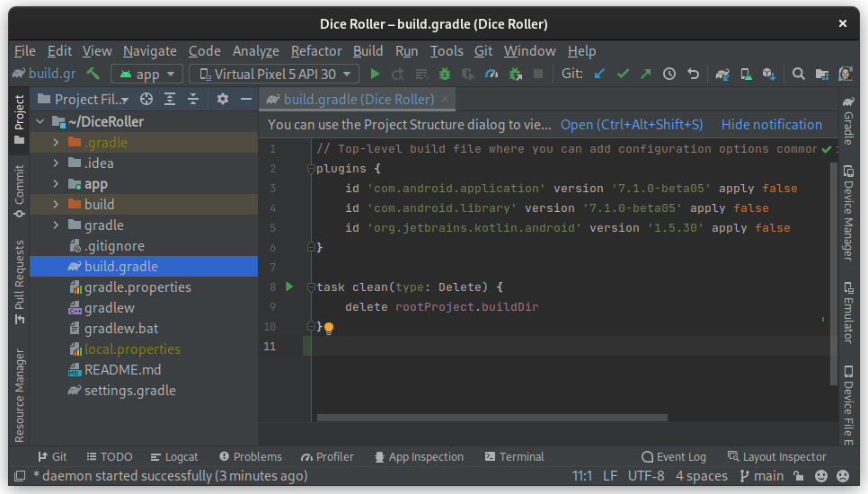Click the run gutter arrow beside task clean

coord(289,287)
